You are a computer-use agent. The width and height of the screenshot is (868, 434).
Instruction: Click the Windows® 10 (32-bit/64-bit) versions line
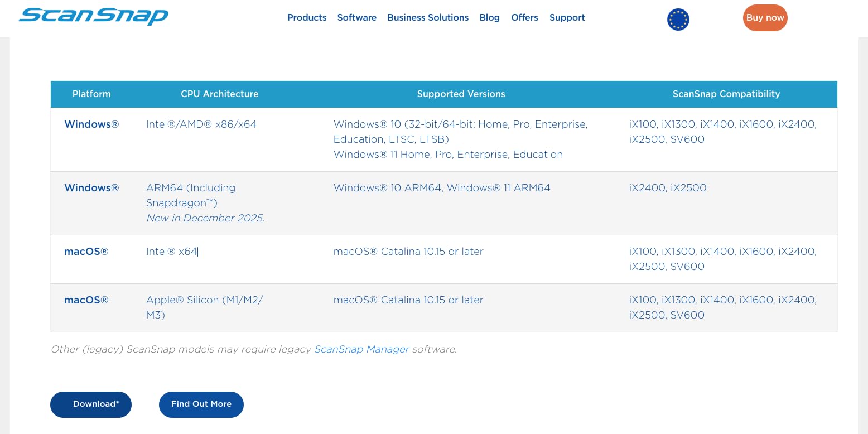click(x=461, y=132)
